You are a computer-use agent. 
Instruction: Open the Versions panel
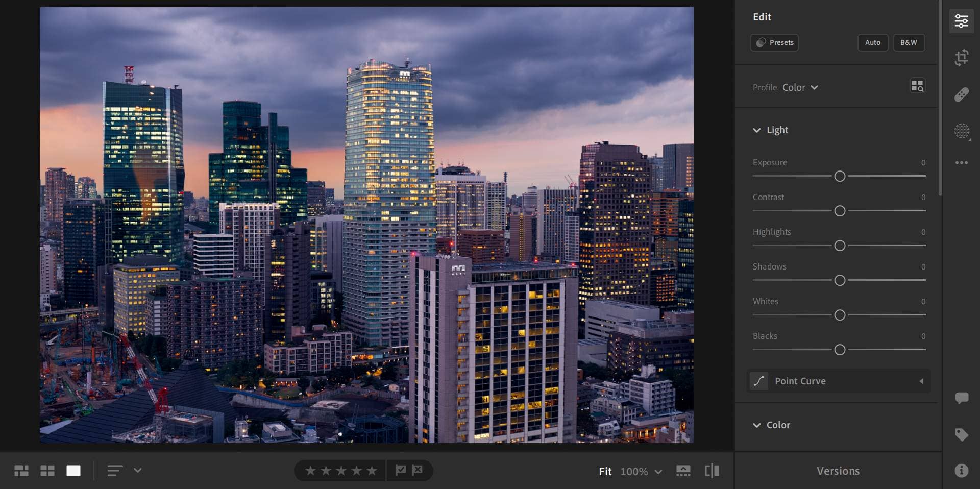point(838,471)
